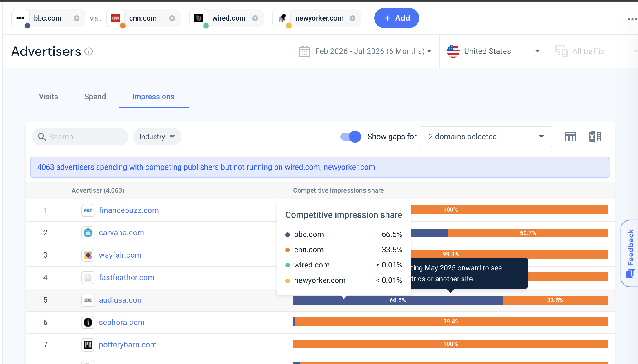Click the sephora.com 99.4% orange bar
Screen dimensions: 638x364
(451, 322)
